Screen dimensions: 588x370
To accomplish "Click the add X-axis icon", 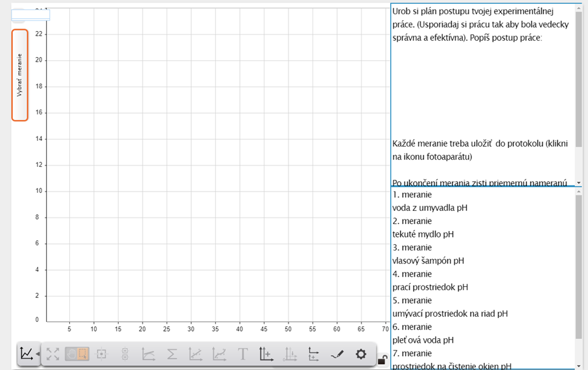I will tap(314, 354).
